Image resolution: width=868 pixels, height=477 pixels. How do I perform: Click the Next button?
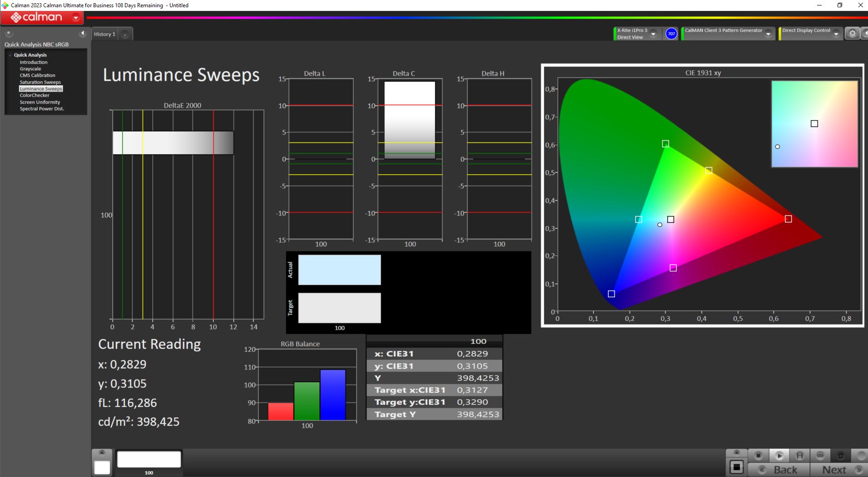[838, 470]
